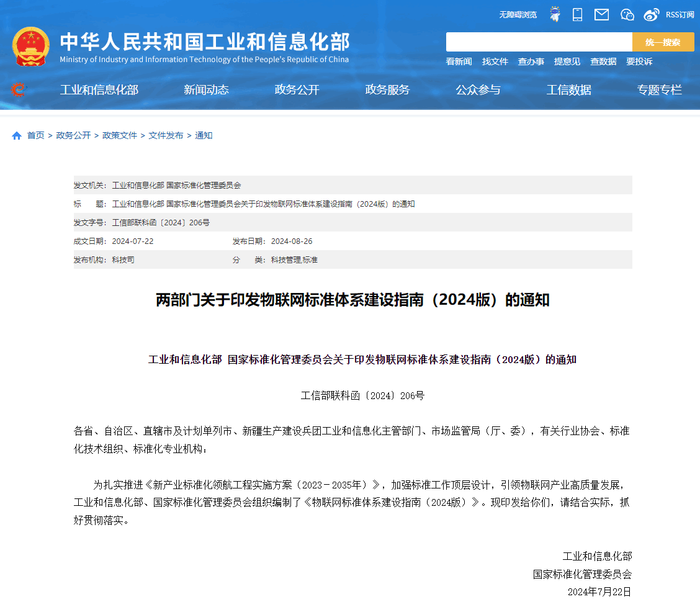The image size is (700, 612).
Task: Open the 专题专栏 navigation menu
Action: click(x=660, y=90)
